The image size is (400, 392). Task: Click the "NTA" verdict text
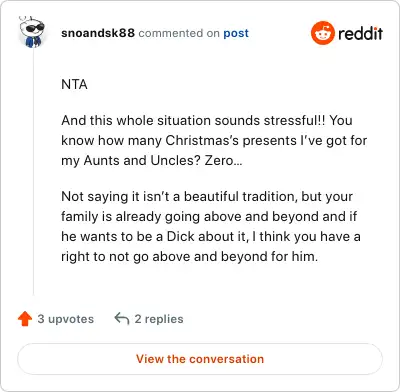tap(74, 84)
